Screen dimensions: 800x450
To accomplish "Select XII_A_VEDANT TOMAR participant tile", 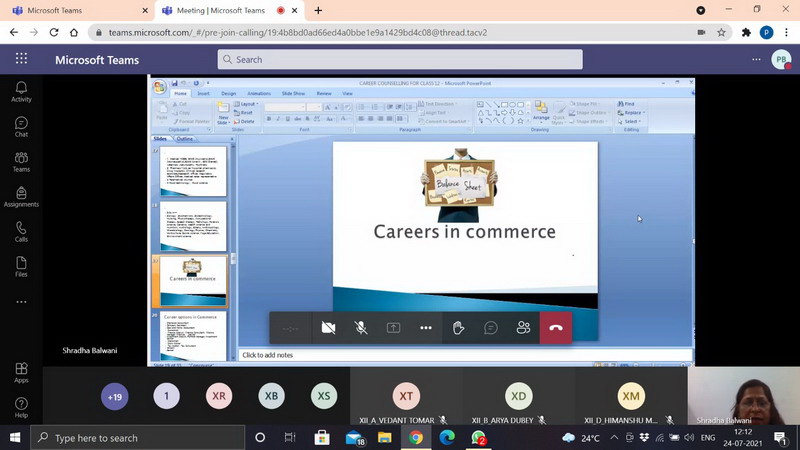I will [x=406, y=396].
